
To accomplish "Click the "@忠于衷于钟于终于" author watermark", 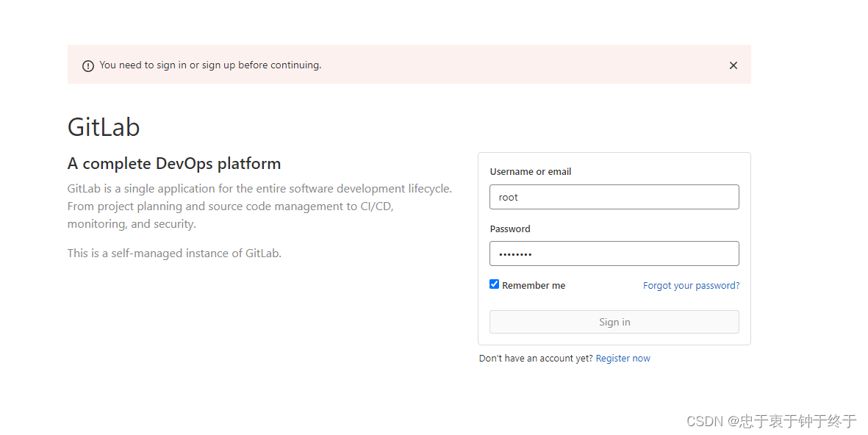I will pyautogui.click(x=792, y=421).
